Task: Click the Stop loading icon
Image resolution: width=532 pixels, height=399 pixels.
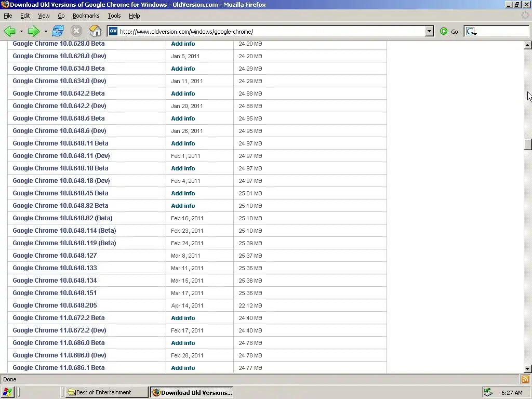Action: tap(76, 31)
